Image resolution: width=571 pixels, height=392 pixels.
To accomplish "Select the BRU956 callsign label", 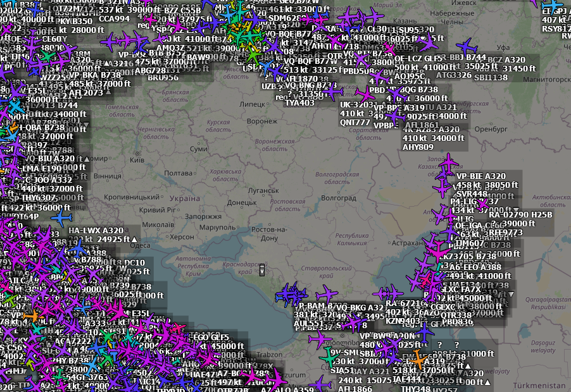I will pos(163,78).
